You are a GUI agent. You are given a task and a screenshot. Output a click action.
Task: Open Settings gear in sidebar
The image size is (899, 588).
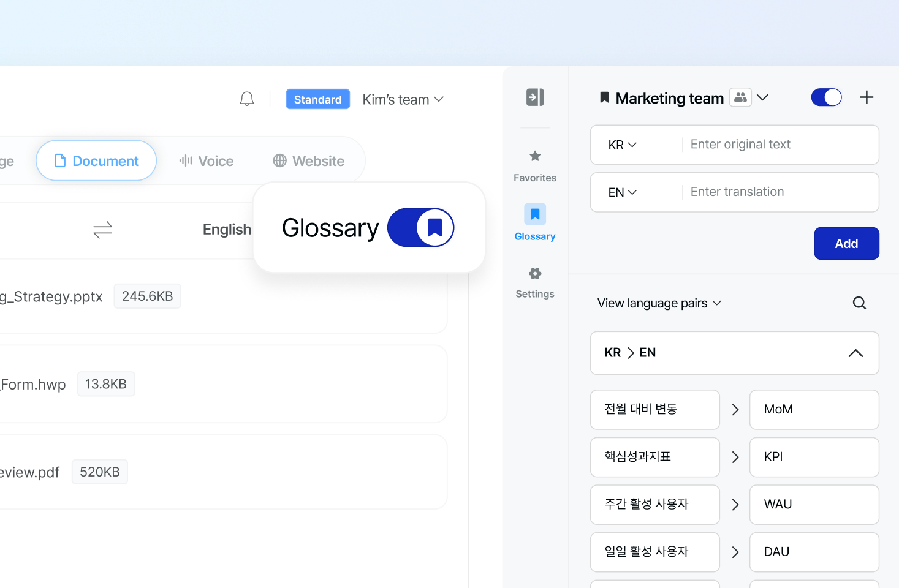coord(535,282)
